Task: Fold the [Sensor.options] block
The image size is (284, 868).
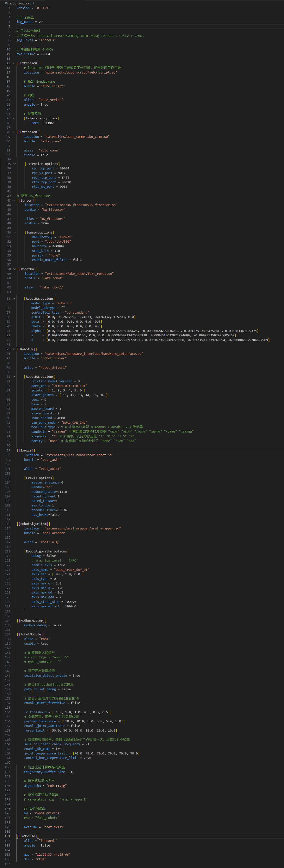Action: 15,233
